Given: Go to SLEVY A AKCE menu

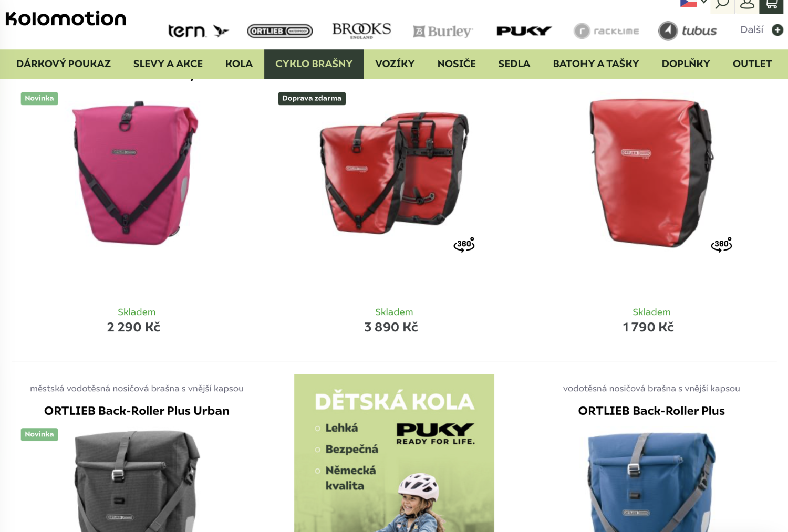Looking at the screenshot, I should tap(168, 64).
